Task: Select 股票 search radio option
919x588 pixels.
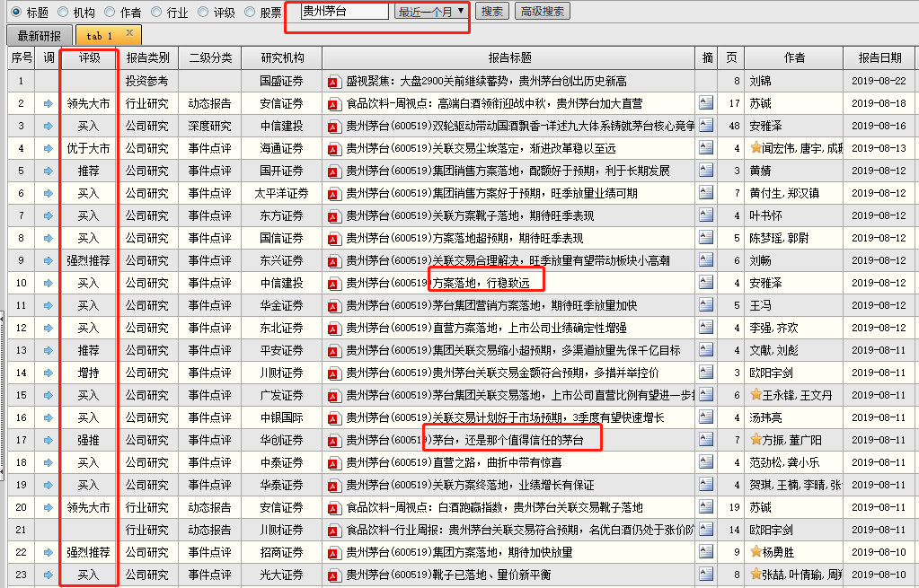Action: [250, 12]
